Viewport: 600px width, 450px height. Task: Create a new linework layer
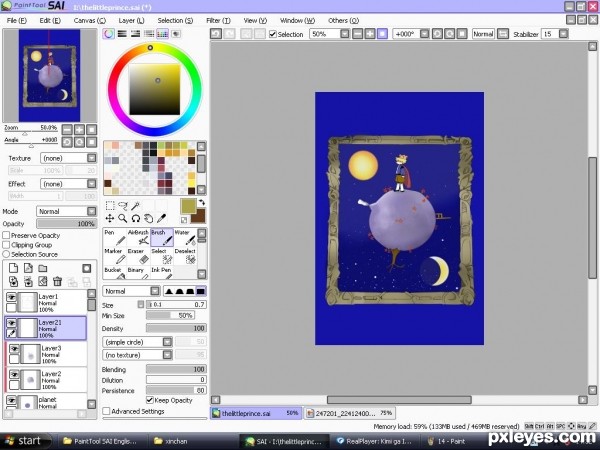pos(28,268)
